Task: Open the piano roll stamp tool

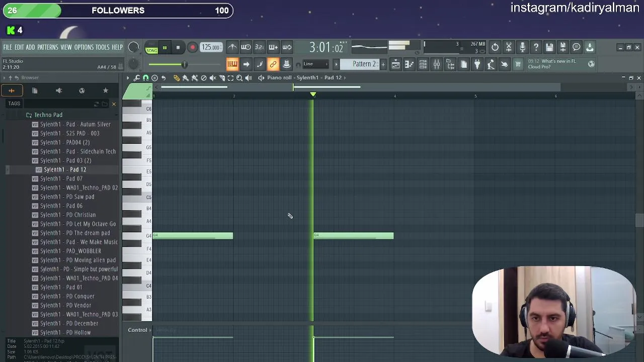Action: [154, 77]
